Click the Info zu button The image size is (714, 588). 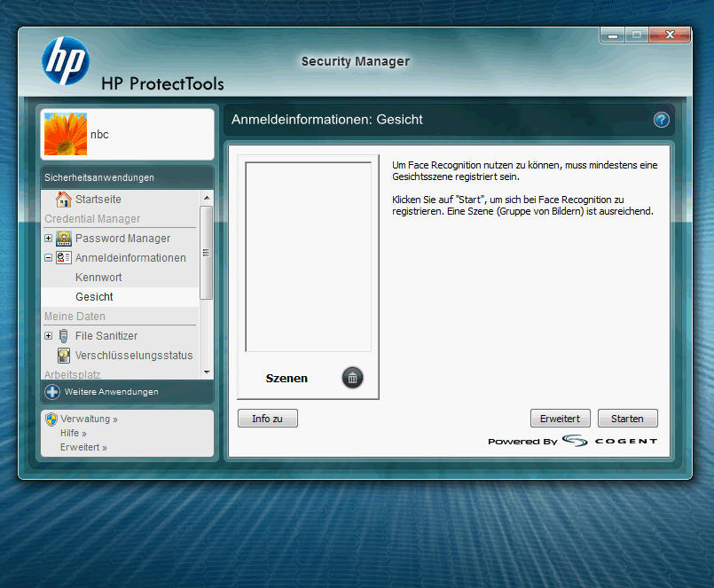pos(268,418)
